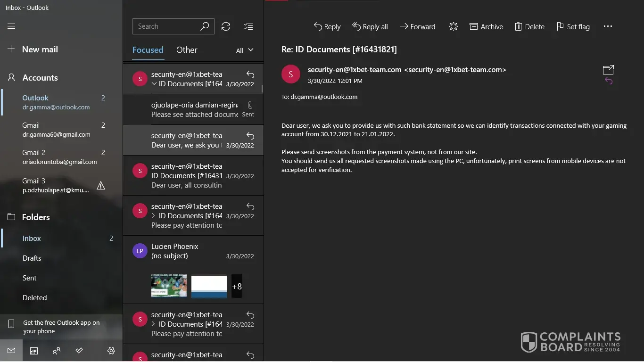This screenshot has width=644, height=362.
Task: Click the sync mailbox refresh icon
Action: coord(226,26)
